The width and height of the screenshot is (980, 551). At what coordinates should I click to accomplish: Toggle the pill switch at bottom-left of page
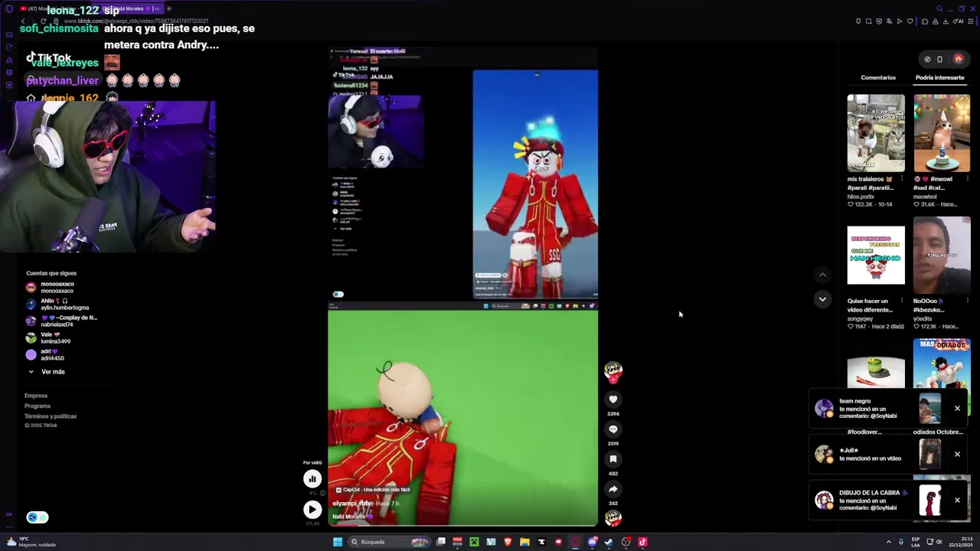point(38,517)
